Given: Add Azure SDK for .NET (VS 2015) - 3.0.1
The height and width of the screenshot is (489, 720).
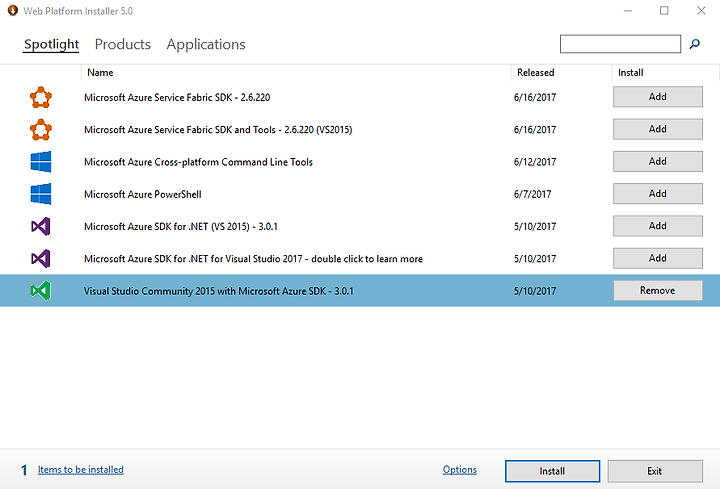Looking at the screenshot, I should 658,226.
